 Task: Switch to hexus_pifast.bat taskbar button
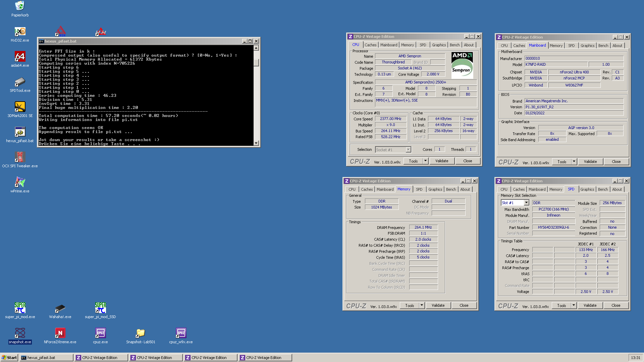click(46, 358)
